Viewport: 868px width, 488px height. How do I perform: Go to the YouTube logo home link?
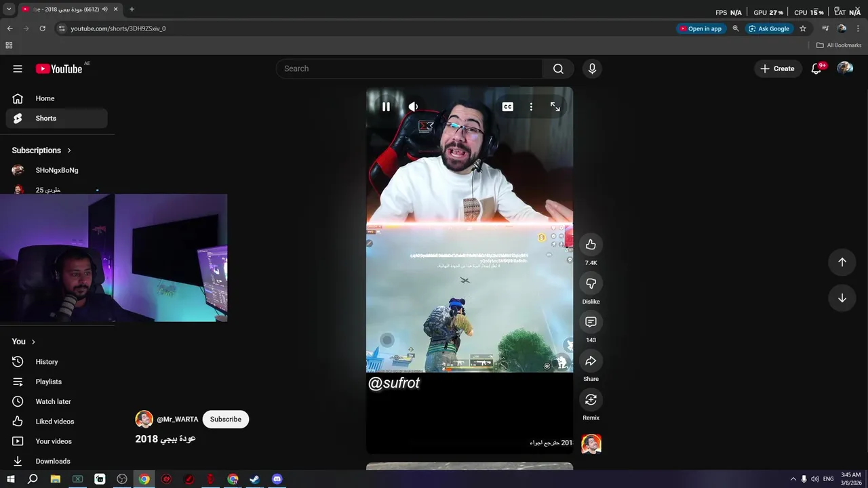click(59, 68)
